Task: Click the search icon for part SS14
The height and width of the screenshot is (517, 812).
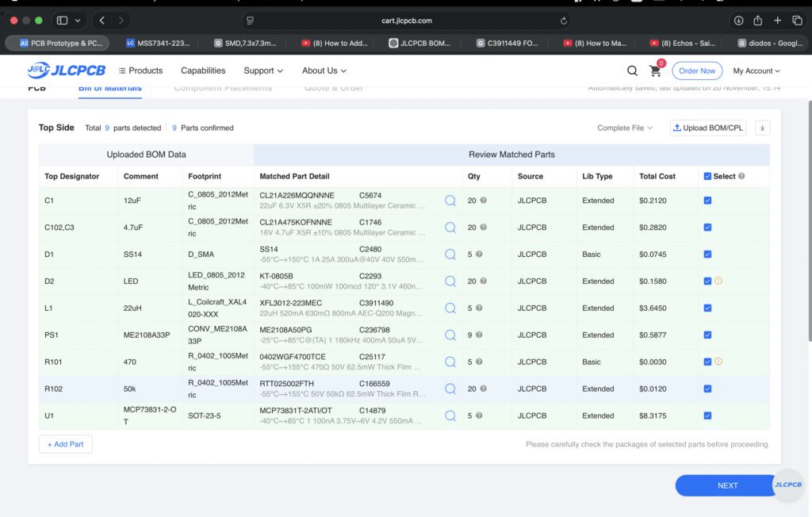Action: pos(450,255)
